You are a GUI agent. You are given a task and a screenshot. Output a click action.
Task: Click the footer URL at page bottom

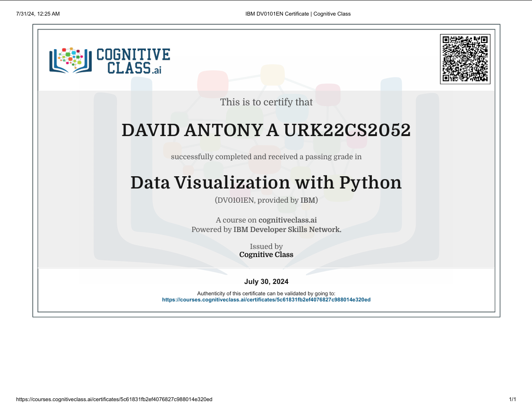pyautogui.click(x=114, y=399)
